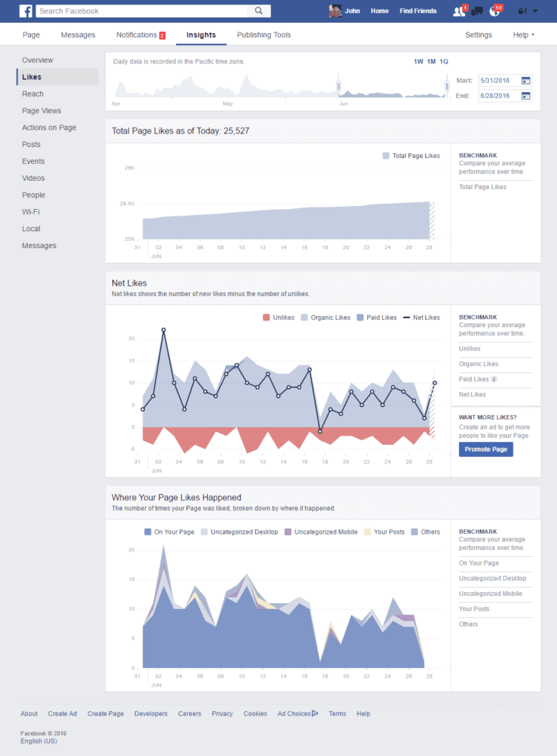Open the Start date calendar icon
The height and width of the screenshot is (756, 557).
coord(526,80)
